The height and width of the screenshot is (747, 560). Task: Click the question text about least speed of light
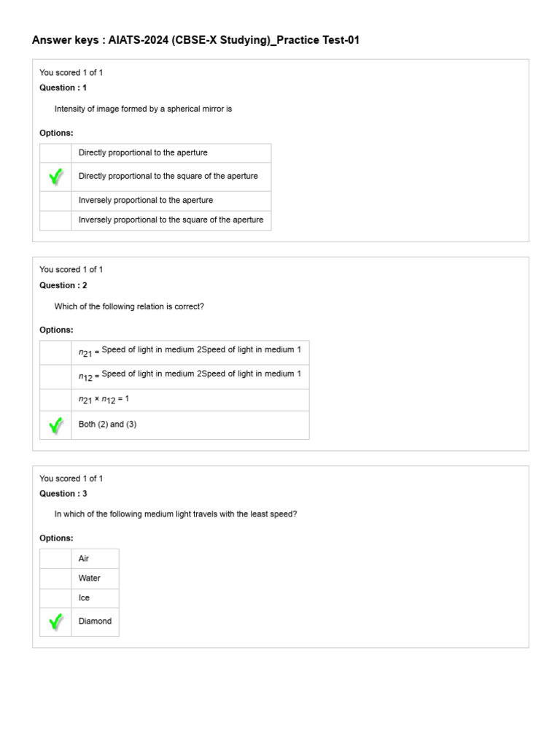point(175,514)
